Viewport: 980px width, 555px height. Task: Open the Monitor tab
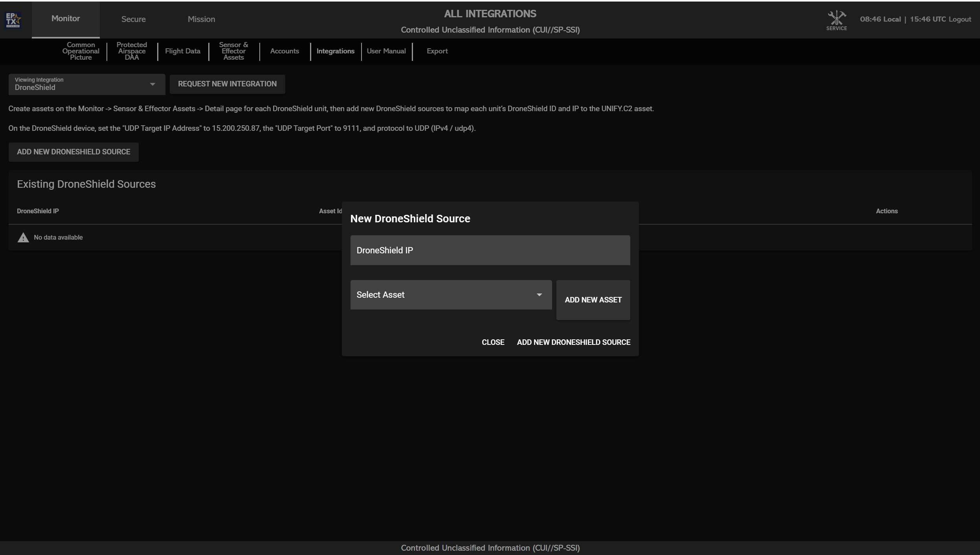pyautogui.click(x=66, y=18)
